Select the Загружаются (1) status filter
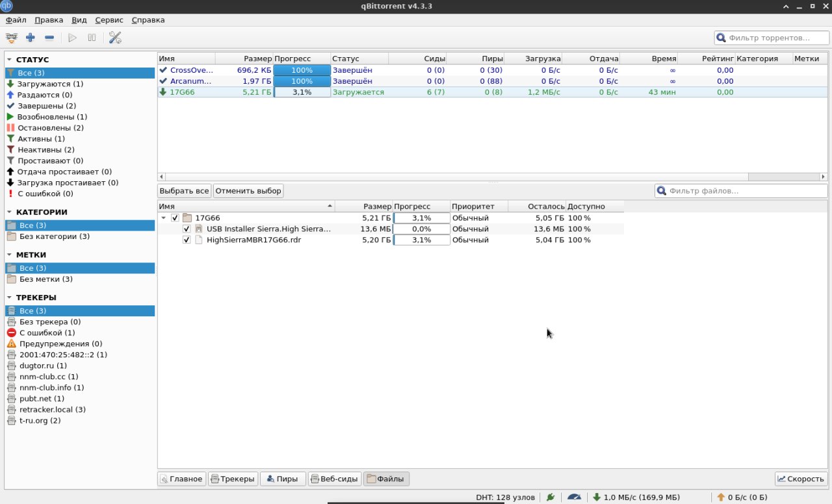Viewport: 832px width, 504px height. 80,84
